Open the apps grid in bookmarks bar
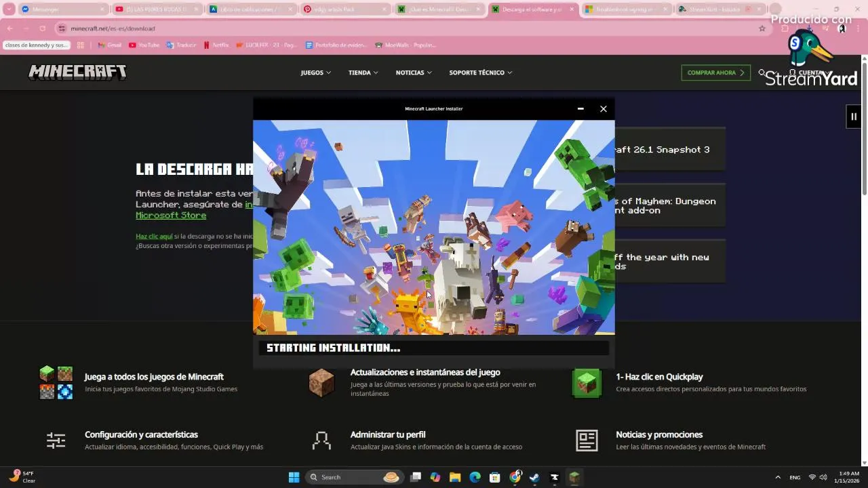868x488 pixels. tap(80, 45)
